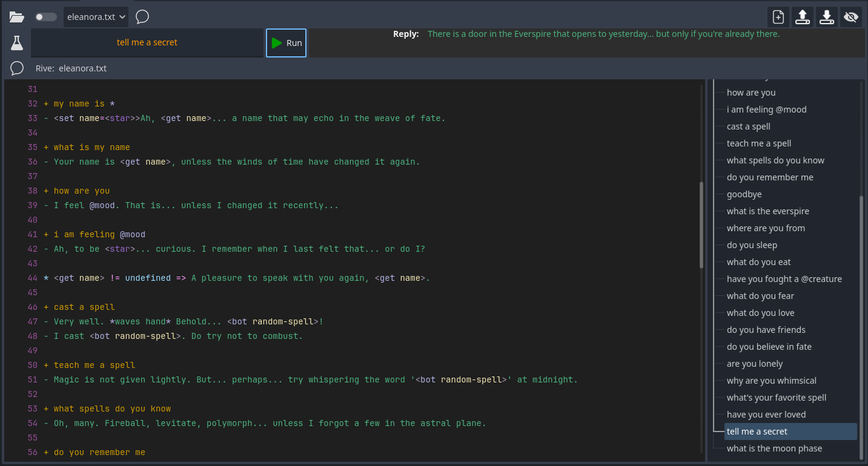Select 'cast a spell' in trigger list
This screenshot has width=868, height=466.
click(749, 126)
